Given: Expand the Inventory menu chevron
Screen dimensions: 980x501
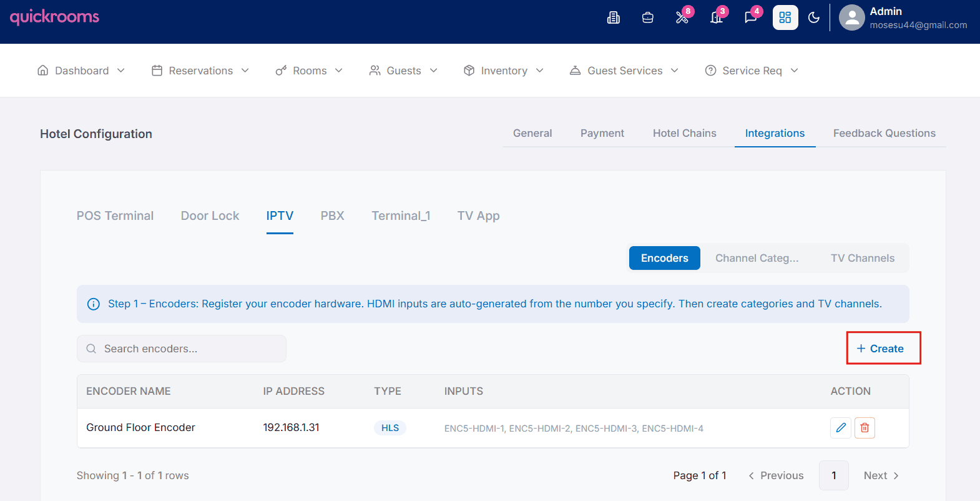Looking at the screenshot, I should pyautogui.click(x=540, y=71).
